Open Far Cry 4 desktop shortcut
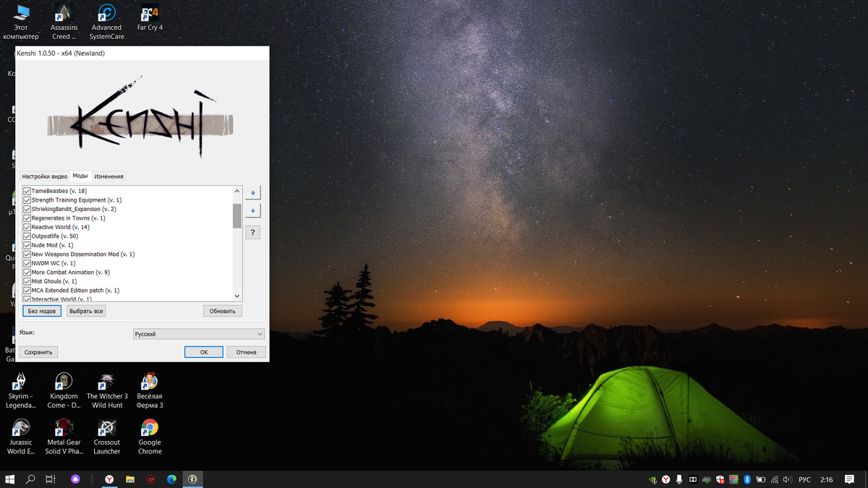 pos(150,18)
